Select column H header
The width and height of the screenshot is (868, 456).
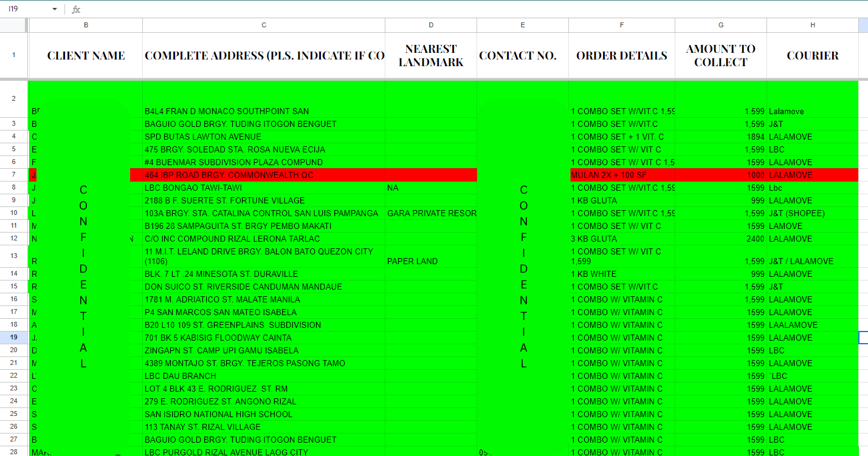813,25
